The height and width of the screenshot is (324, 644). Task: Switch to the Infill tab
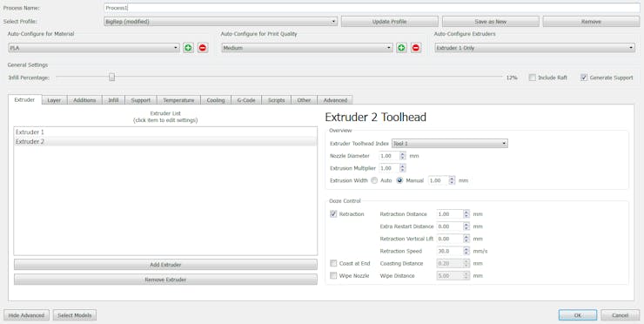pos(113,100)
